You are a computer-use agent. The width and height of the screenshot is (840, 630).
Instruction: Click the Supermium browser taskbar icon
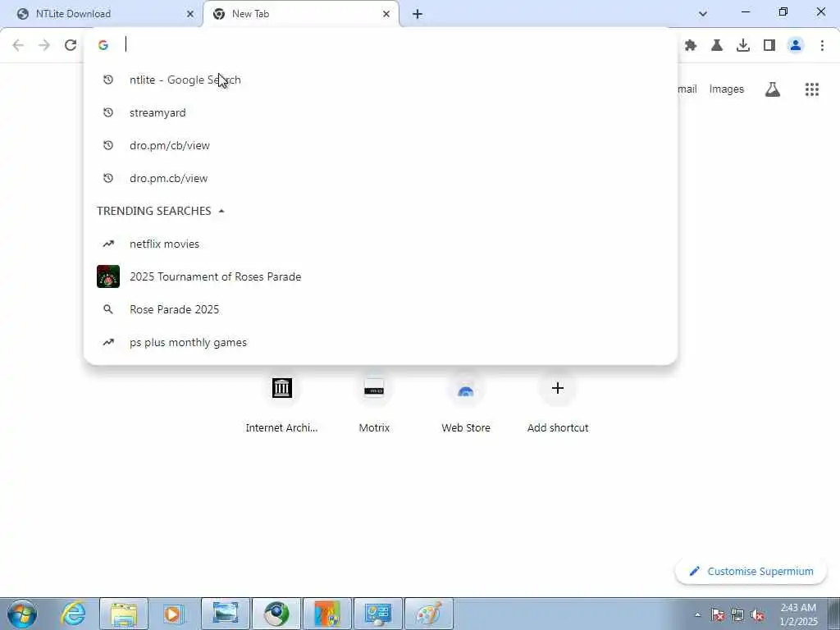pyautogui.click(x=276, y=614)
